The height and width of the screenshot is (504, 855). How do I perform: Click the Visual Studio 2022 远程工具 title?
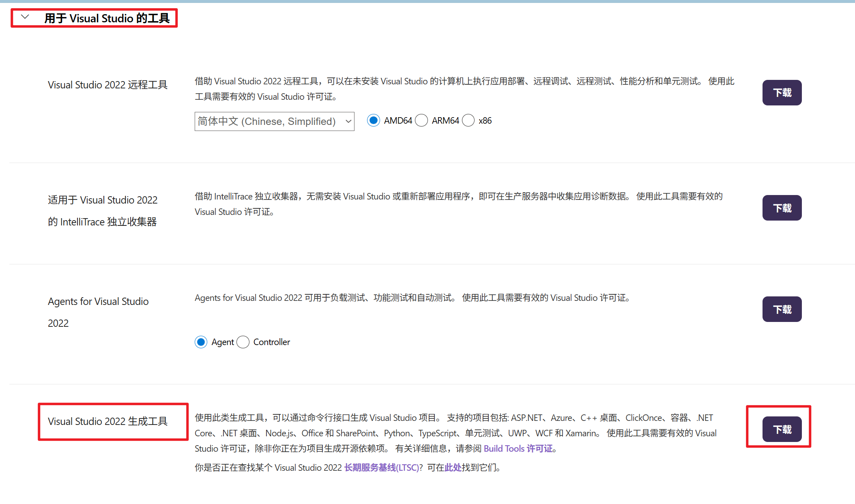coord(107,85)
